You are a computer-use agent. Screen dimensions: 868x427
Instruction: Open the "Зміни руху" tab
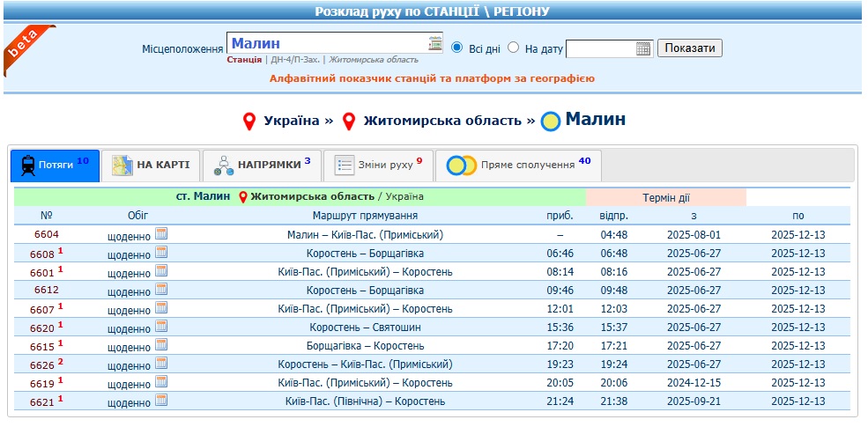click(x=377, y=165)
